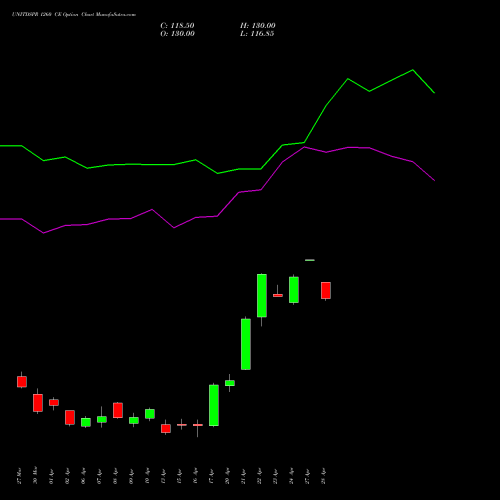This screenshot has width=500, height=500.
Task: Click the green candle for 22 Apr
Action: [262, 295]
